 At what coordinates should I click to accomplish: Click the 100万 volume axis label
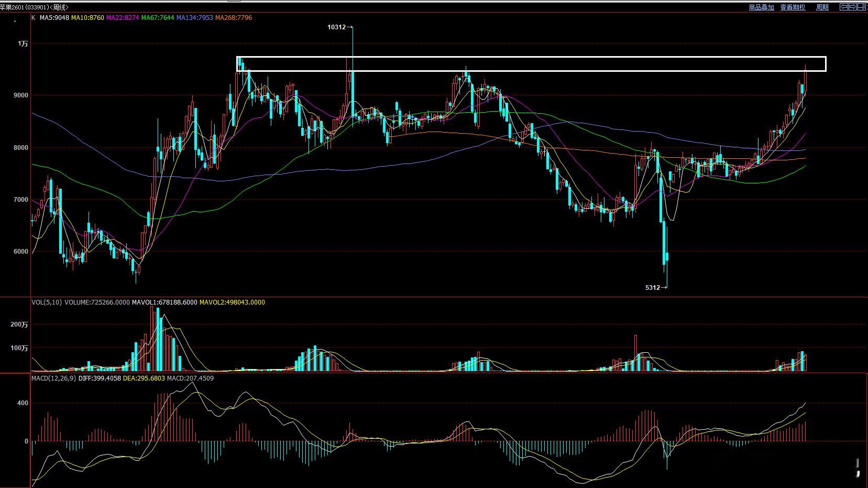19,349
